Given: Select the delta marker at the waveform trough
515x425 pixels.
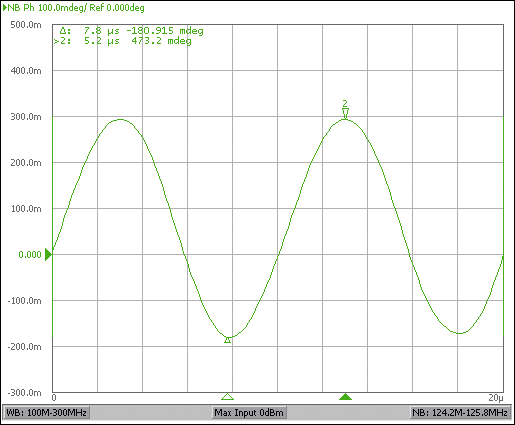Looking at the screenshot, I should [228, 340].
